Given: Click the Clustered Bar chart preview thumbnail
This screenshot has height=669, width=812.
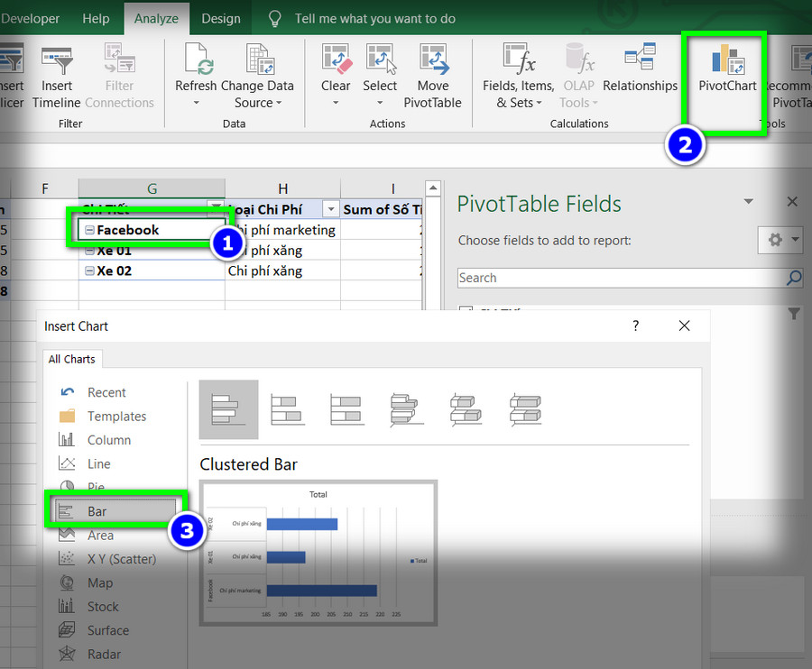Looking at the screenshot, I should [318, 553].
